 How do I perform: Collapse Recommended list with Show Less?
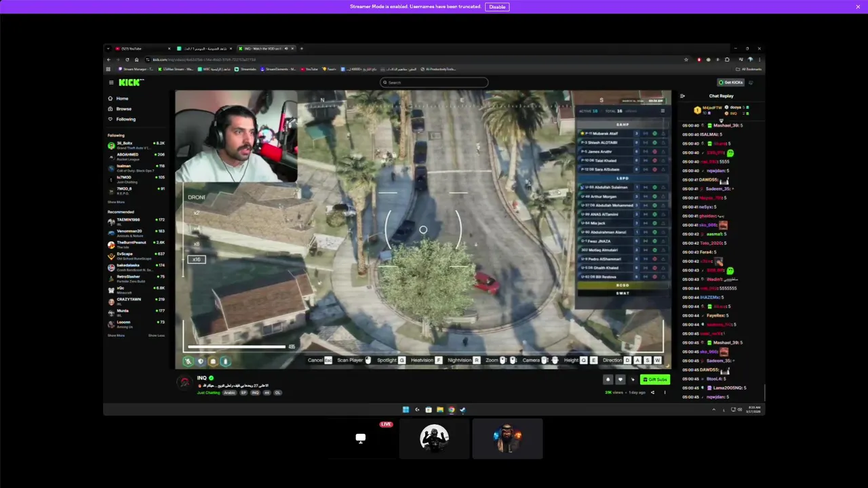[x=157, y=335]
